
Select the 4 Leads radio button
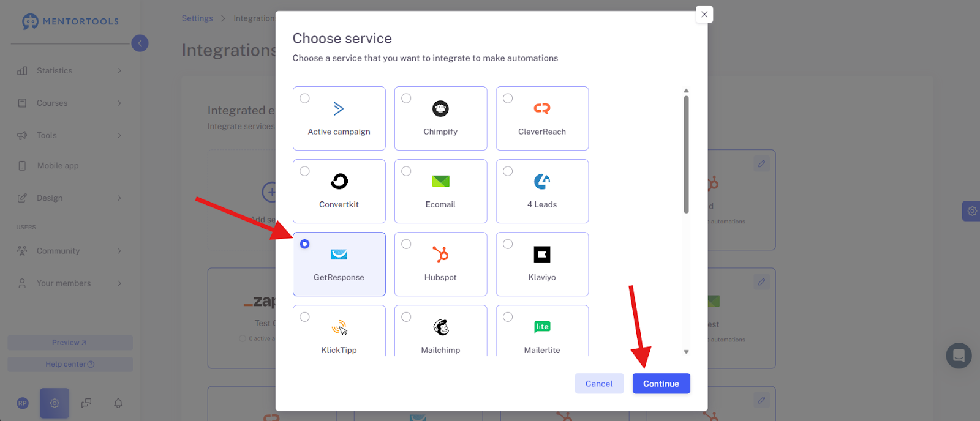(508, 171)
